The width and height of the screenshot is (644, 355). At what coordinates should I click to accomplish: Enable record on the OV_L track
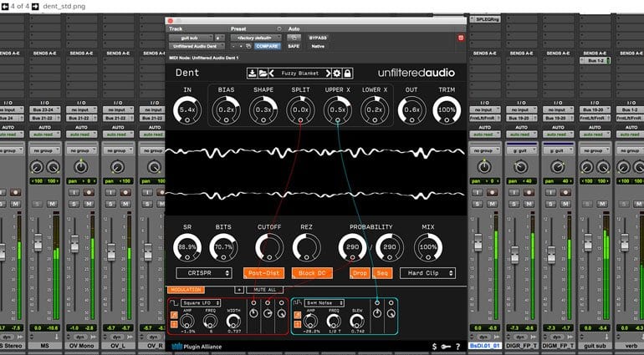125,192
